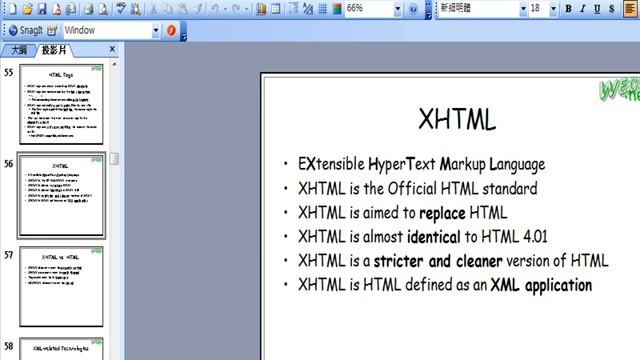
Task: Open PowerPoint Help question mark icon
Action: click(413, 8)
